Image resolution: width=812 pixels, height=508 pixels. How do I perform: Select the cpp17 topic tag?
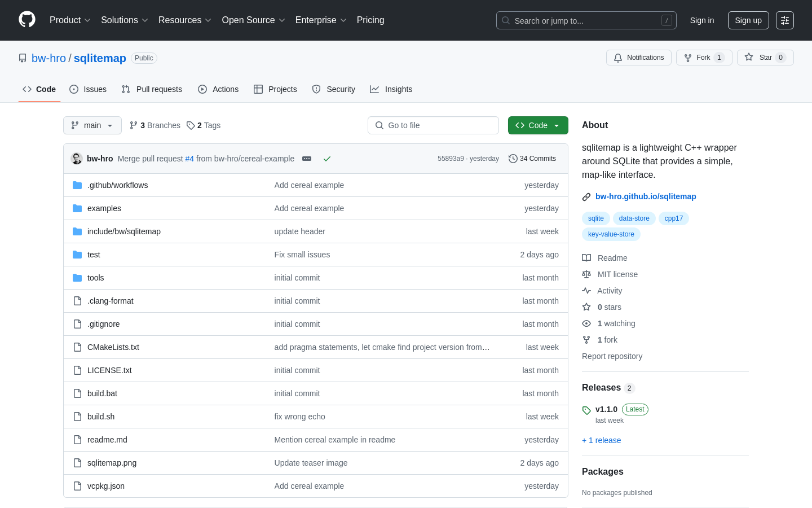tap(674, 218)
